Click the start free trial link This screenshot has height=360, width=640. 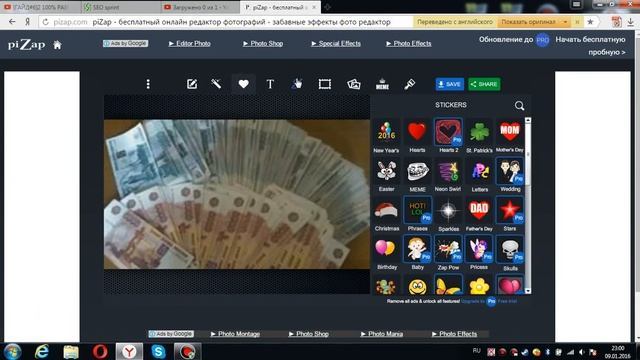click(x=590, y=46)
